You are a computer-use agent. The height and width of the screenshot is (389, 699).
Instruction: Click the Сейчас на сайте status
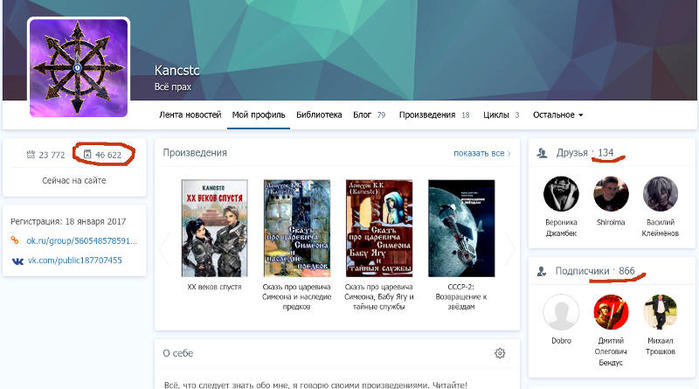[x=74, y=181]
